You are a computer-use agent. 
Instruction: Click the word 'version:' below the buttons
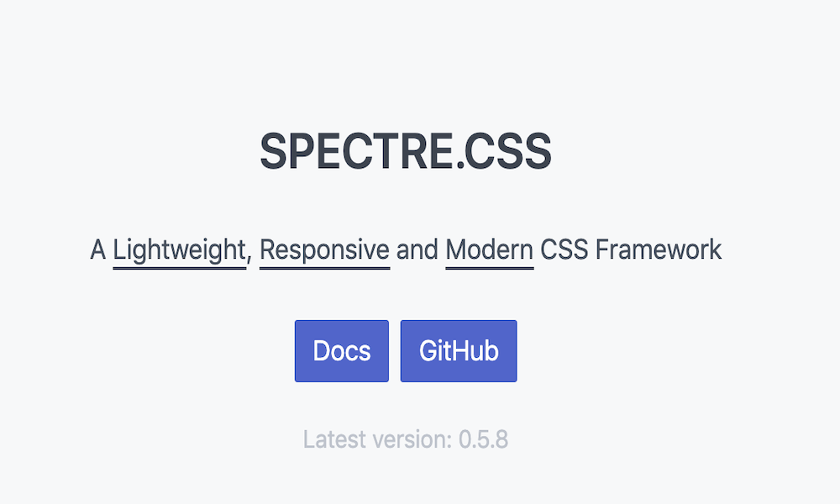tap(413, 439)
